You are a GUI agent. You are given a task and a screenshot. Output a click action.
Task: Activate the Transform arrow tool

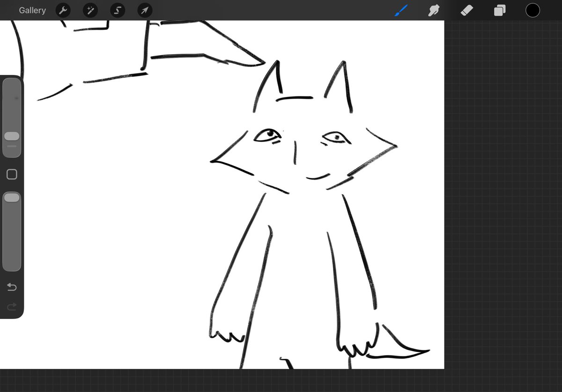[145, 10]
